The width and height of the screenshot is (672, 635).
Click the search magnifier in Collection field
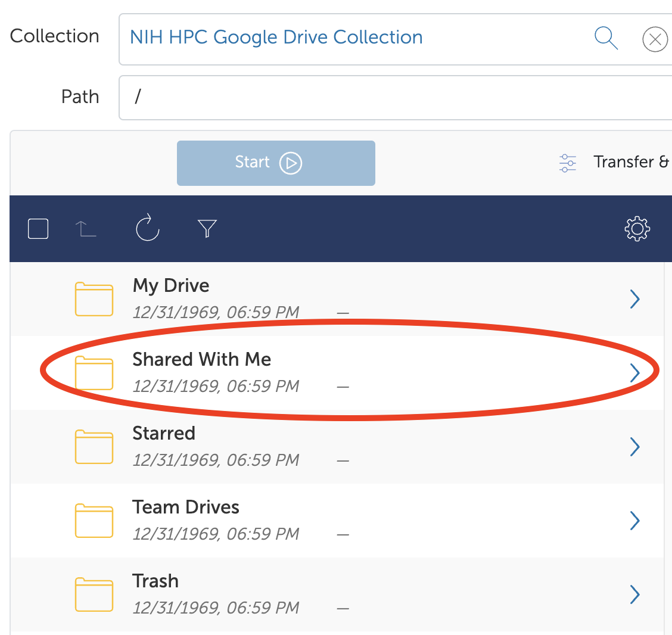tap(606, 39)
